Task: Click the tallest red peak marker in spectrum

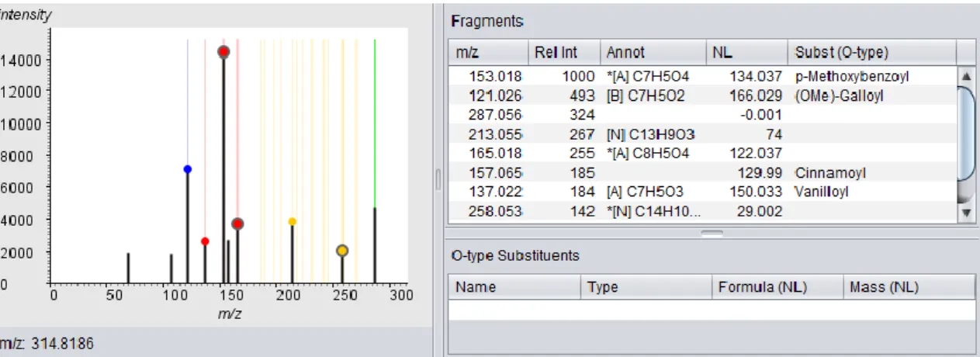Action: pyautogui.click(x=223, y=52)
